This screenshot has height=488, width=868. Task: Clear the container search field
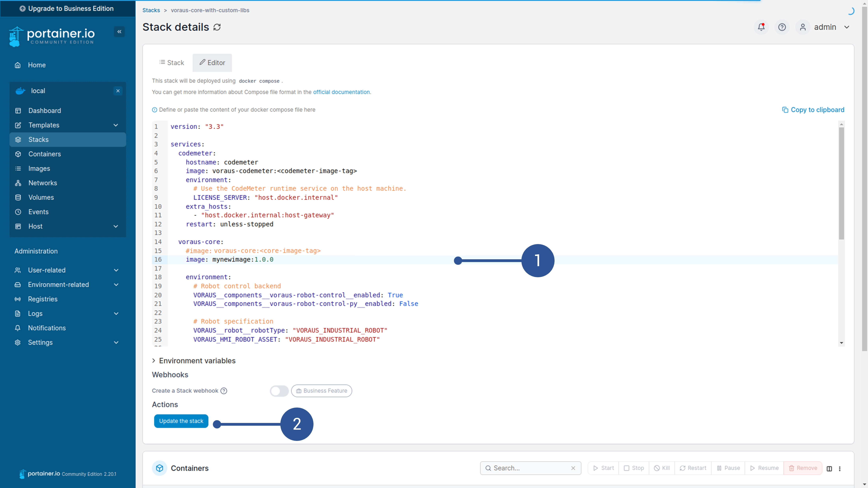click(x=573, y=468)
